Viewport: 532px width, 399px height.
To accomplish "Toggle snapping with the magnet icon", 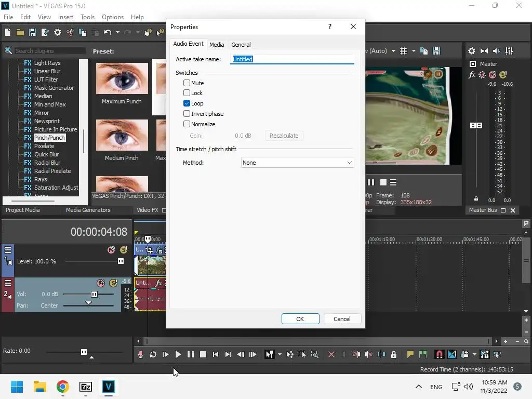I will click(x=439, y=354).
